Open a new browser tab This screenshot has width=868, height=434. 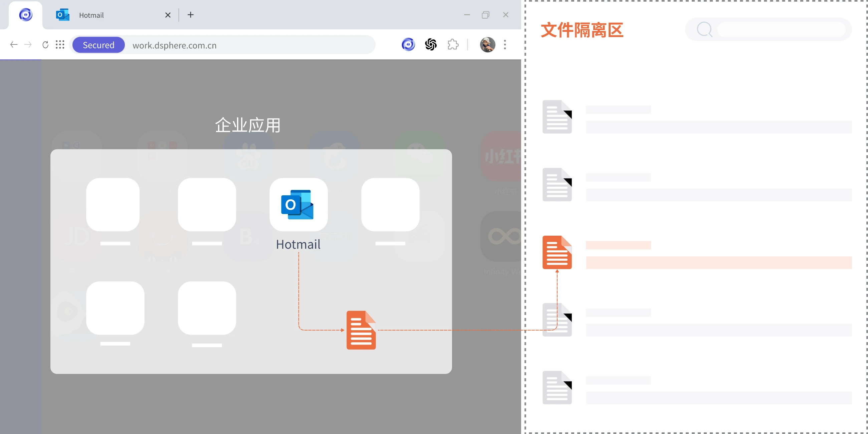coord(190,15)
